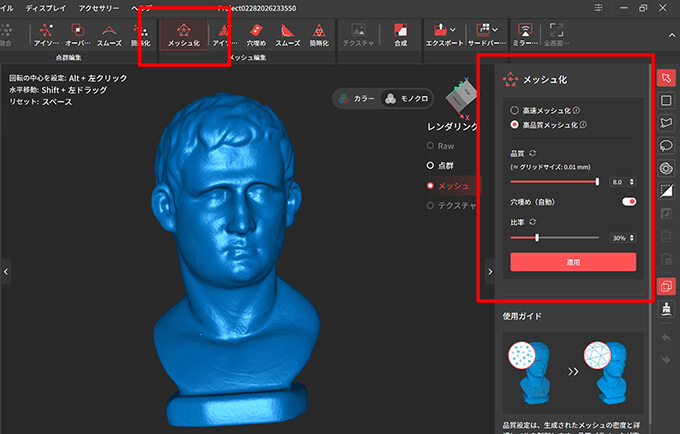Collapse the right panel with the arrow
Screen dimensions: 680x434
(x=489, y=270)
